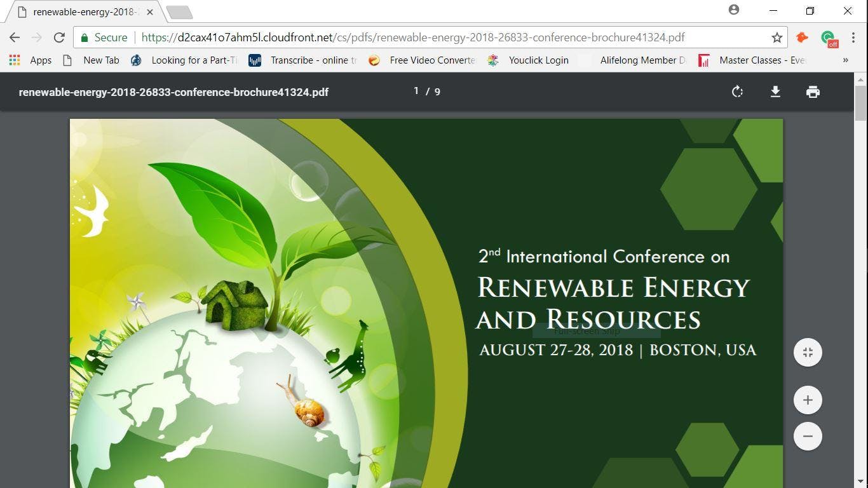Viewport: 868px width, 488px height.
Task: Reload the current page
Action: [x=59, y=37]
